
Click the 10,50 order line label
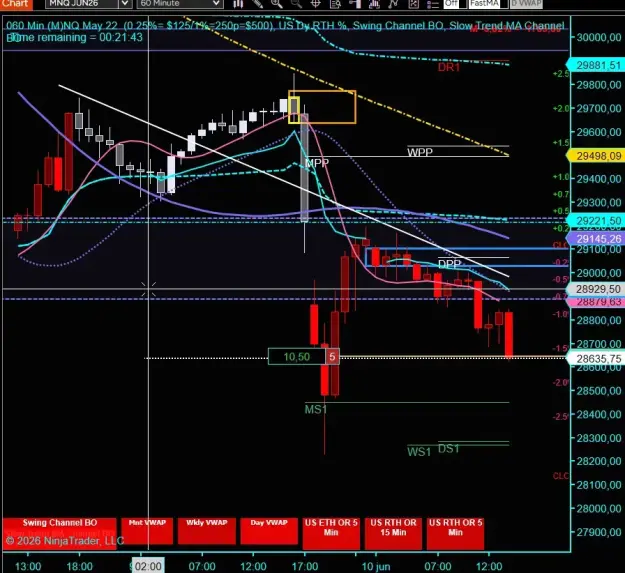point(297,357)
